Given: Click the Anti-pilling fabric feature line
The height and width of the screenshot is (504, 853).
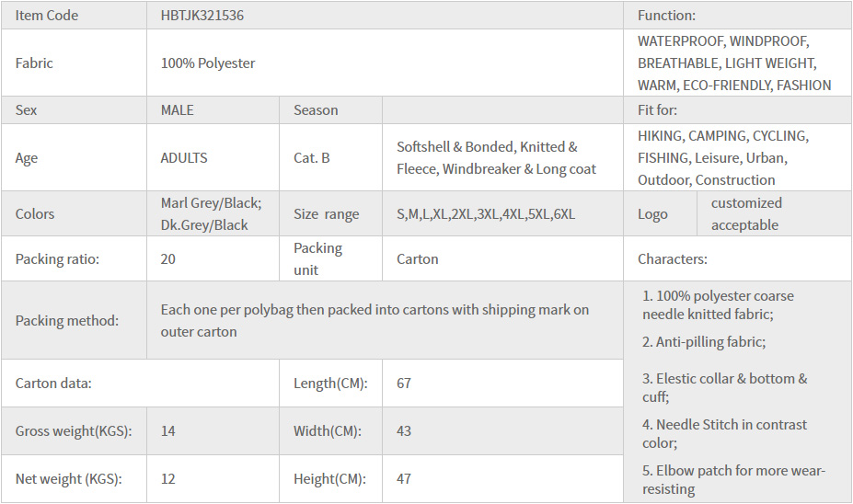Looking at the screenshot, I should tap(704, 342).
